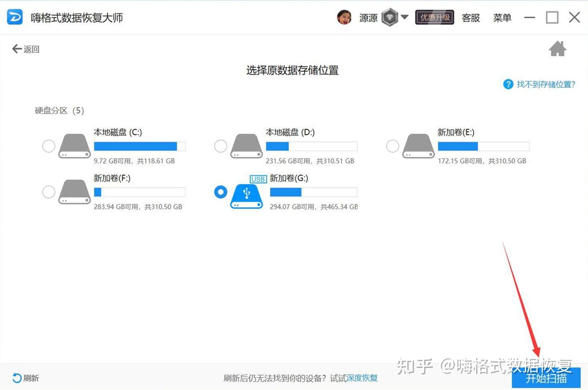This screenshot has width=588, height=390.
Task: Open user avatar profile 源源
Action: coord(345,17)
